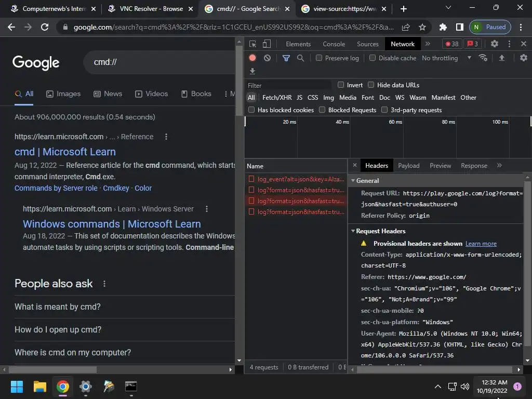The height and width of the screenshot is (399, 532).
Task: Expand How do I open up cmd? question
Action: (x=125, y=329)
